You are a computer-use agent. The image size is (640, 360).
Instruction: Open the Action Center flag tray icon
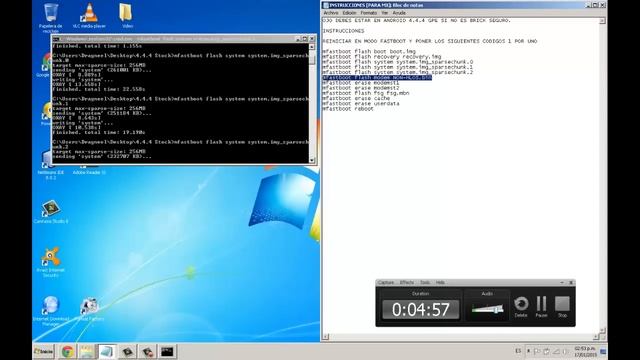coord(537,351)
